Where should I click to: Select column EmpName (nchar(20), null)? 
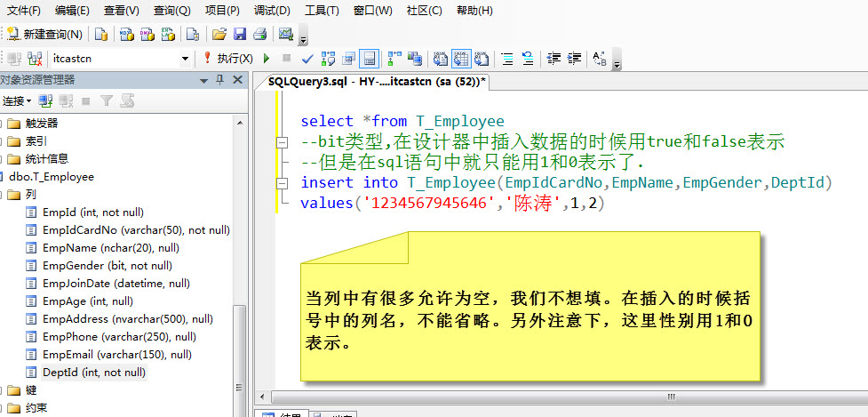point(111,247)
